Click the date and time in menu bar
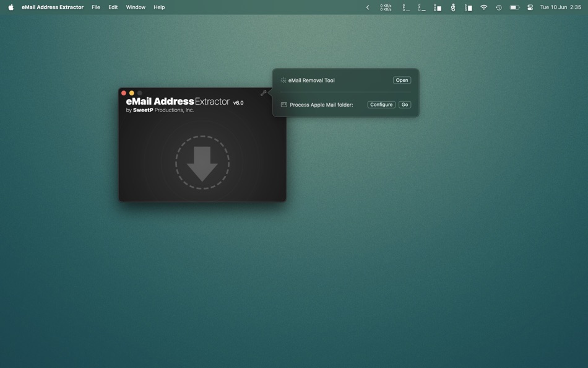 point(560,7)
